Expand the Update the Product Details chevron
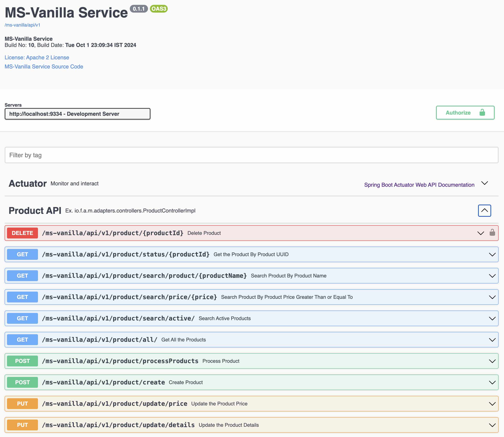504x437 pixels. 492,425
